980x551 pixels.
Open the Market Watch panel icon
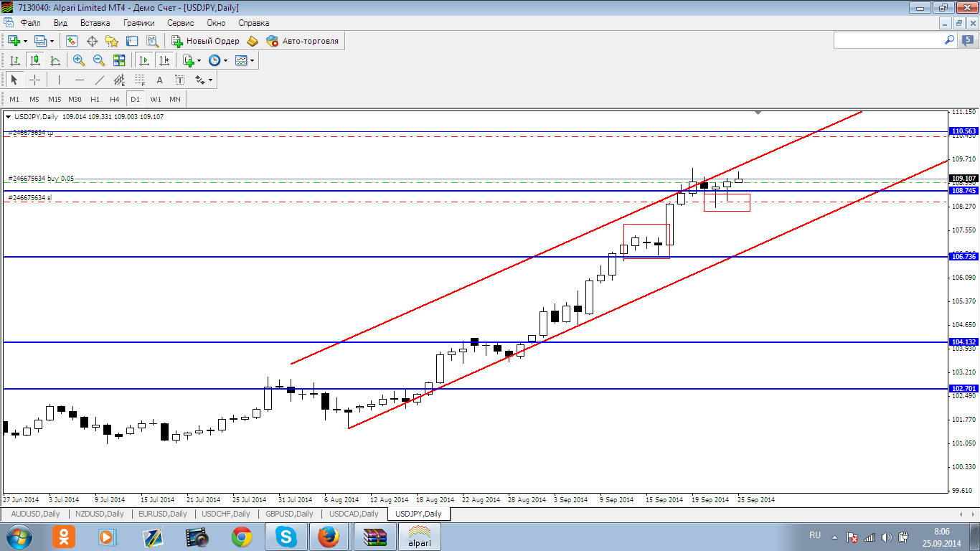[72, 41]
